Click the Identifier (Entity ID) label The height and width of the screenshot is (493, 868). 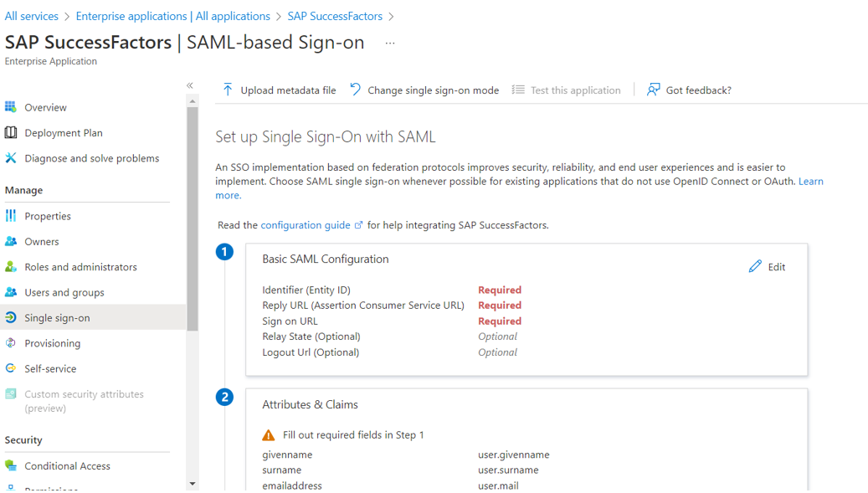pyautogui.click(x=306, y=290)
